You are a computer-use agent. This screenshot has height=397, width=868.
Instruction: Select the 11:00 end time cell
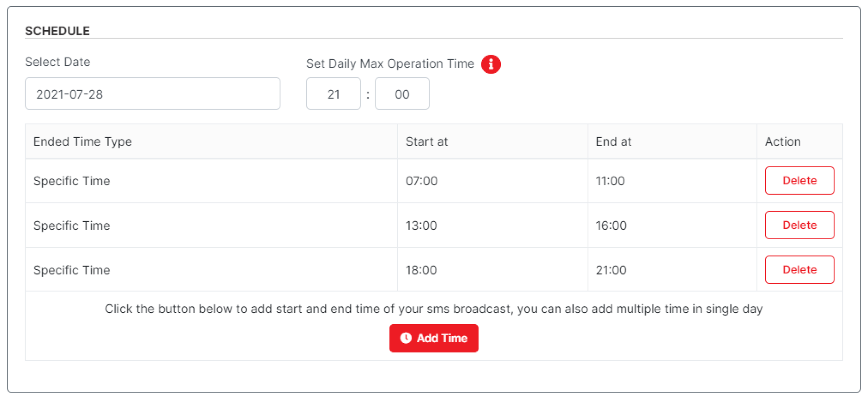[x=610, y=181]
